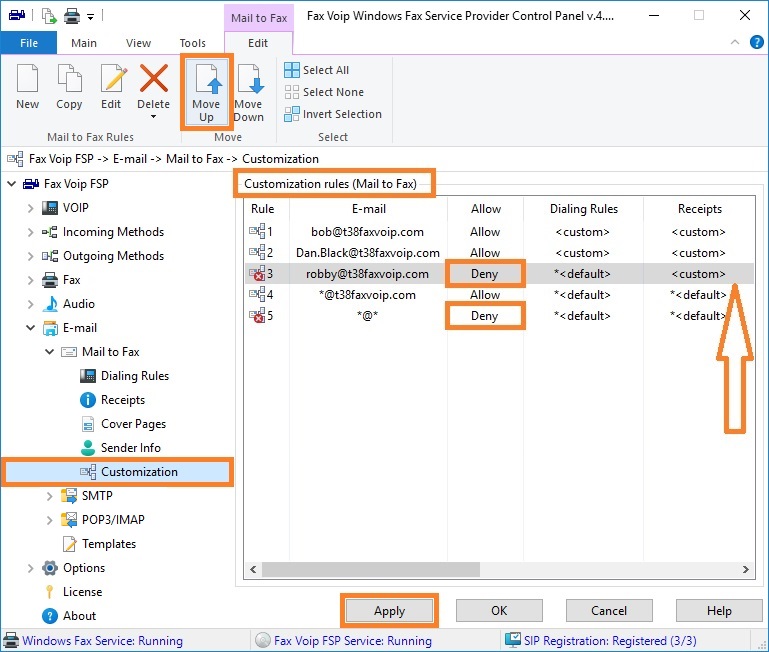Switch to the Main ribbon tab
Image resolution: width=769 pixels, height=652 pixels.
point(84,43)
